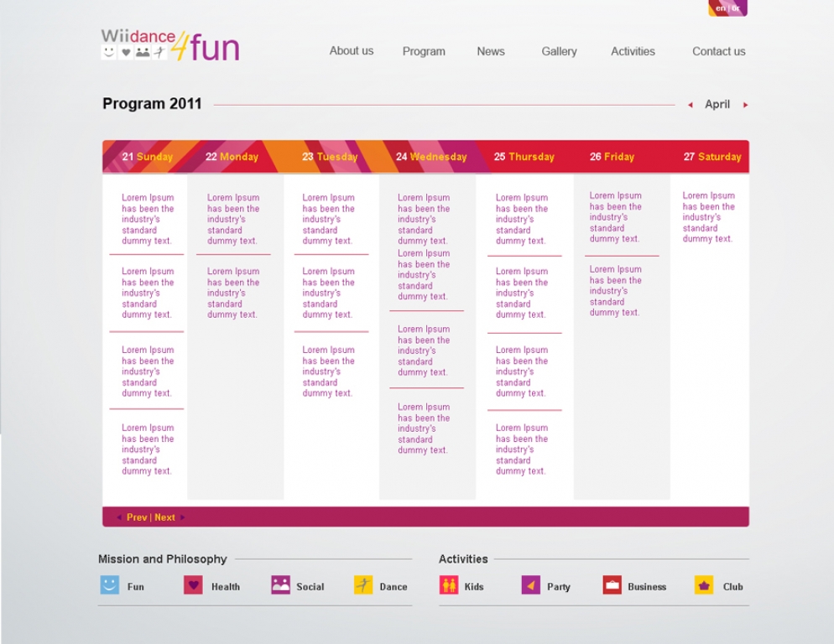The height and width of the screenshot is (644, 834).
Task: Select the 25 Thursday column header
Action: (524, 157)
